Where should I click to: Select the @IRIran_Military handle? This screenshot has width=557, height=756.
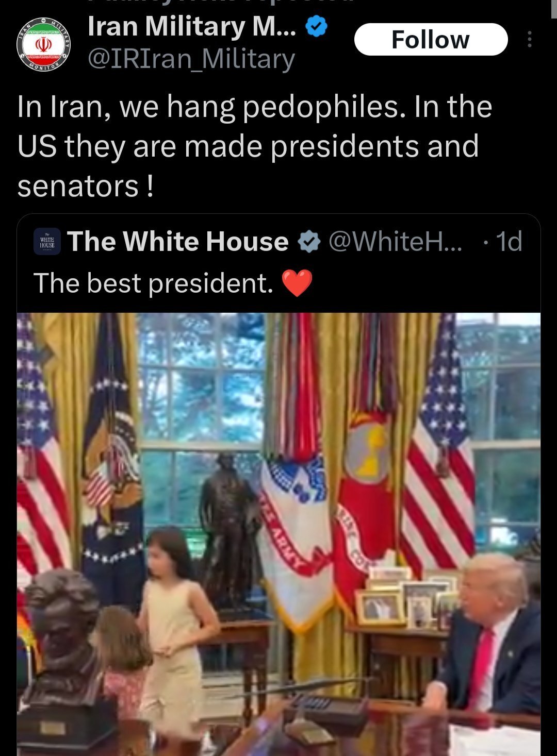(x=191, y=59)
